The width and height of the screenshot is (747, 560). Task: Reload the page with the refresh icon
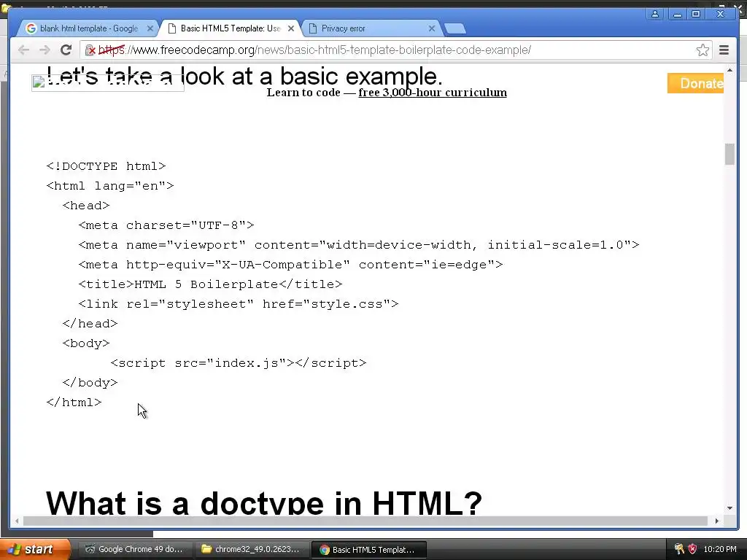(x=66, y=50)
